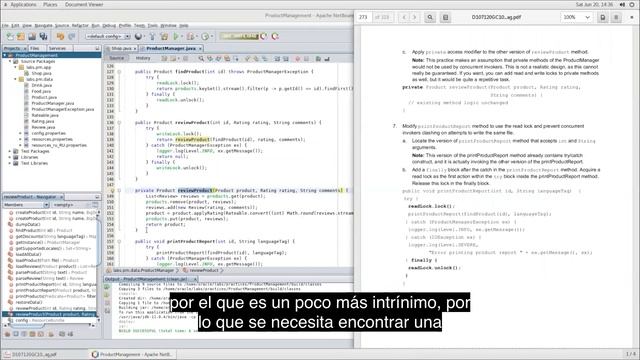
Task: Click the ProductManagement Apache NetBeans taskbar entry
Action: tap(132, 354)
